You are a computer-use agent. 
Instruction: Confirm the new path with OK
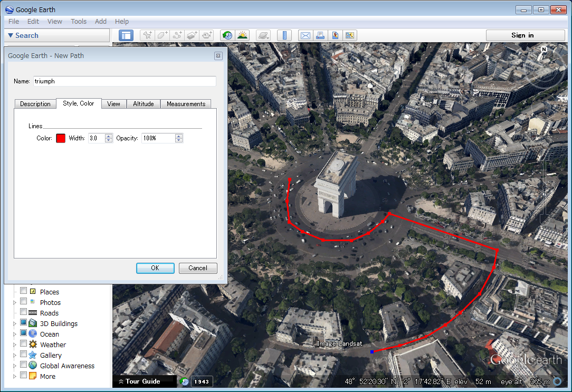click(x=155, y=268)
